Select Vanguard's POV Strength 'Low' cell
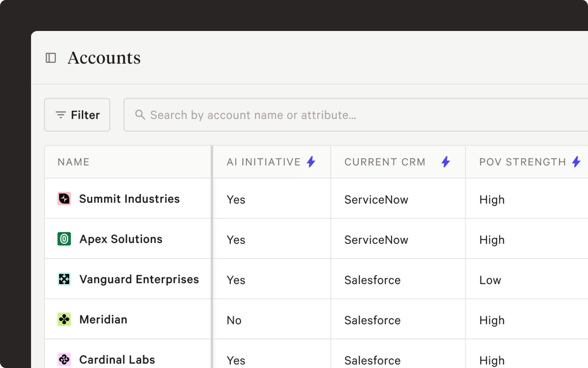 tap(490, 280)
